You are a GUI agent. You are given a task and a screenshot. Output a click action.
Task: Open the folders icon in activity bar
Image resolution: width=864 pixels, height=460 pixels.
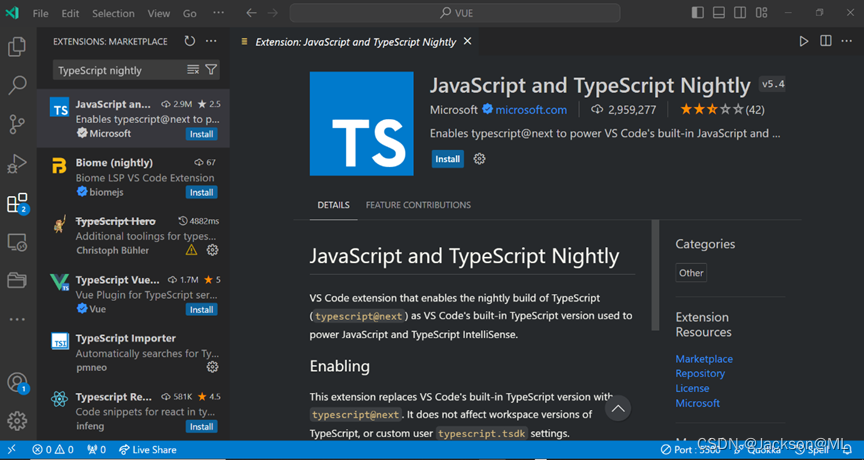tap(17, 280)
